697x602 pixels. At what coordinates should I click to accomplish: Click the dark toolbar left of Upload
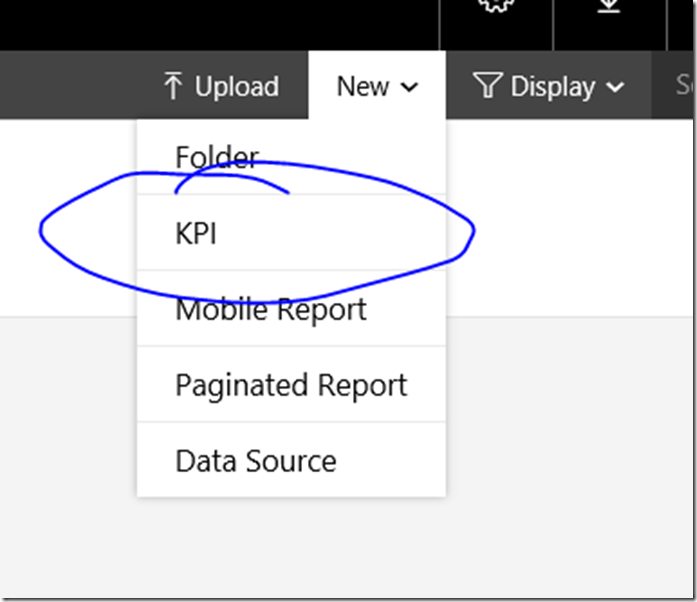tap(70, 87)
